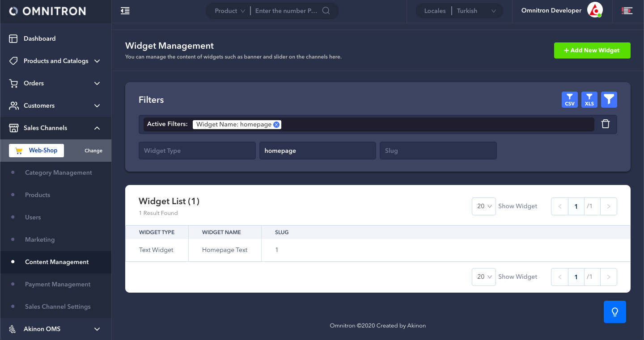The image size is (644, 340).
Task: Remove the Widget Name homepage filter tag
Action: coord(276,125)
